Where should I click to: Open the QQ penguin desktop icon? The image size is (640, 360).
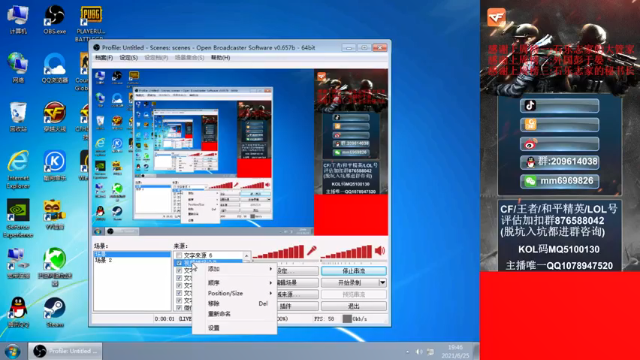point(18,313)
